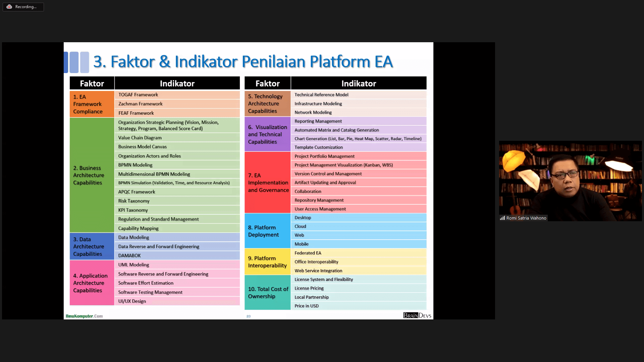The image size is (644, 362).
Task: Click the UI/UX Design indicator row
Action: [177, 301]
